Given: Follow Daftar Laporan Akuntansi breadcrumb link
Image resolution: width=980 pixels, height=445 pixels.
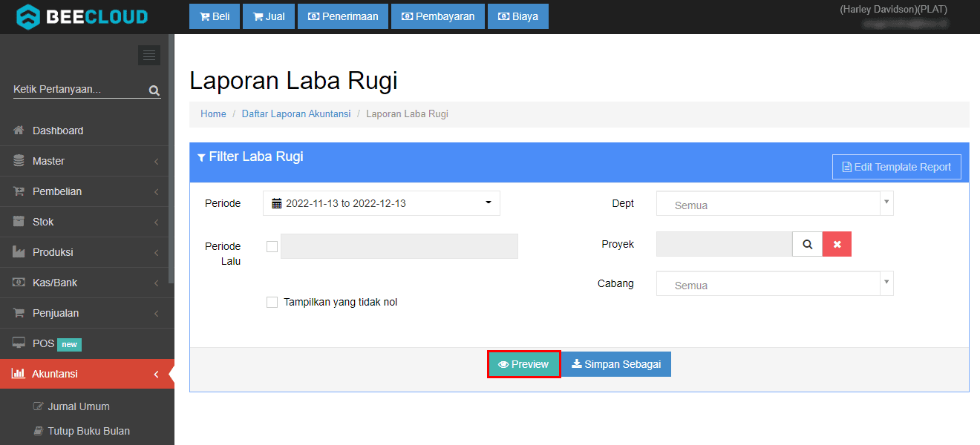Looking at the screenshot, I should pos(296,114).
